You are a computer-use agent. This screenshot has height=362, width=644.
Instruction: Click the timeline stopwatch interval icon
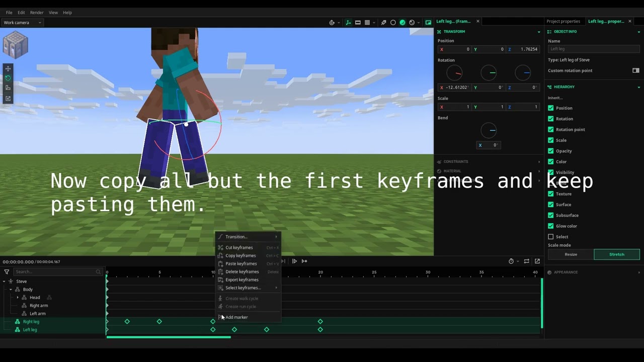[x=511, y=261]
